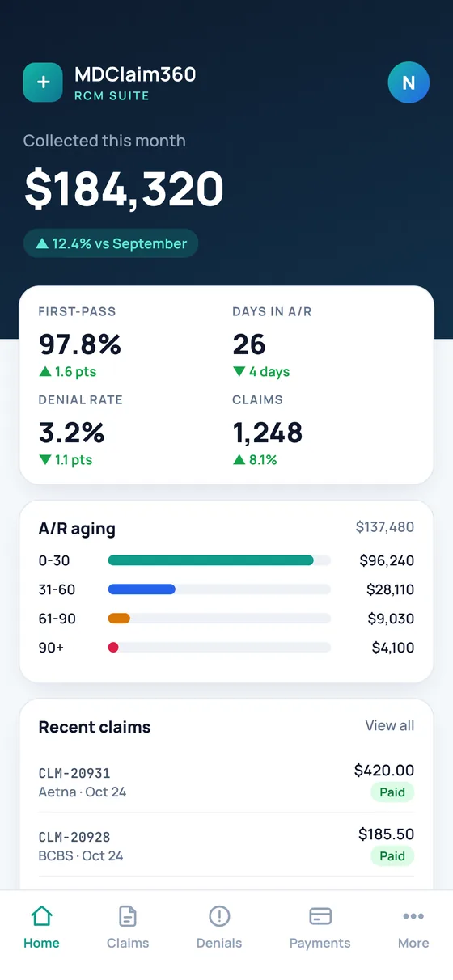The height and width of the screenshot is (980, 453).
Task: Tap the More three-dots icon
Action: click(x=413, y=916)
